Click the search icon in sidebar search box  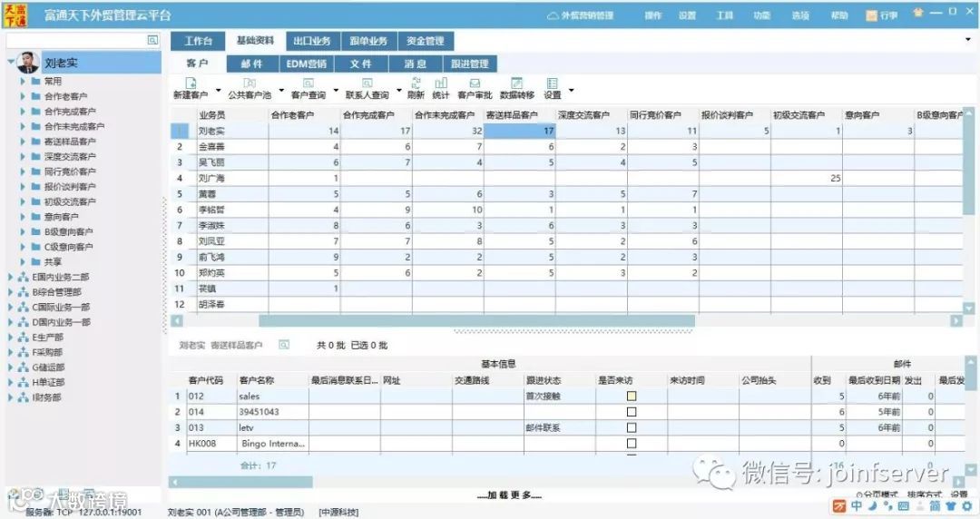coord(152,40)
